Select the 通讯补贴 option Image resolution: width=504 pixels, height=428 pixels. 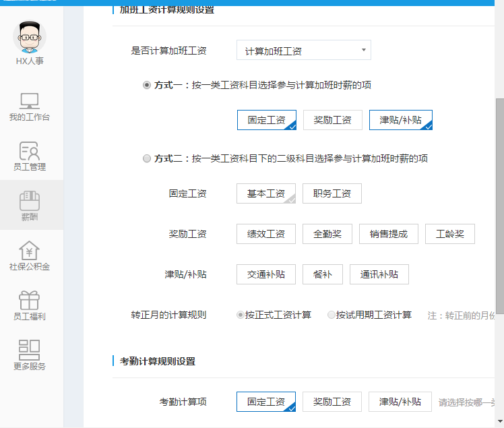(379, 274)
